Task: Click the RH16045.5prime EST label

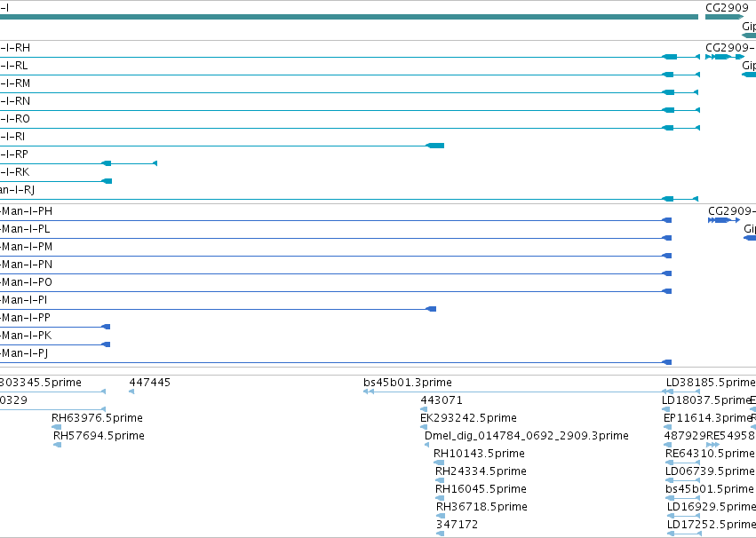Action: point(481,489)
